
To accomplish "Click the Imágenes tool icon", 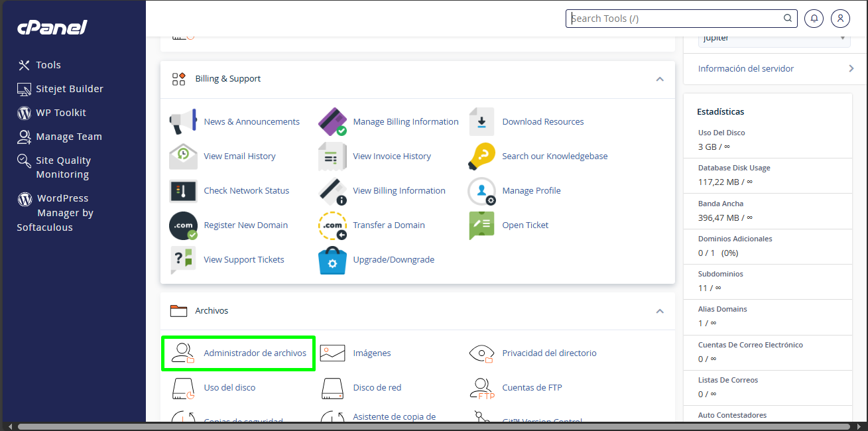I will pos(332,353).
